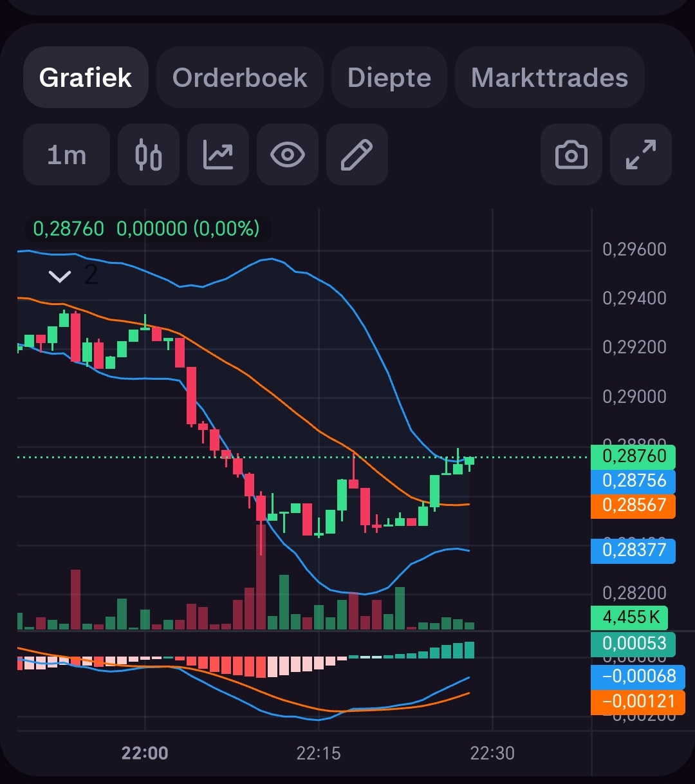The width and height of the screenshot is (695, 784).
Task: Click the blue upper band value 0,28756
Action: pyautogui.click(x=633, y=481)
